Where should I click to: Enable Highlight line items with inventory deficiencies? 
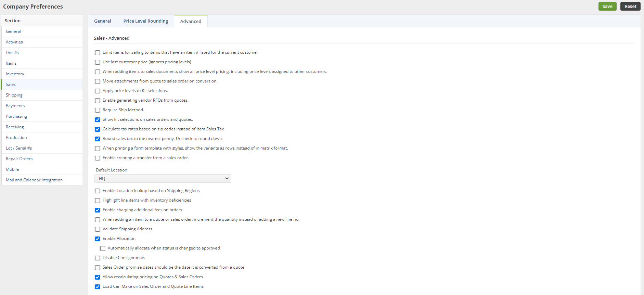(98, 201)
